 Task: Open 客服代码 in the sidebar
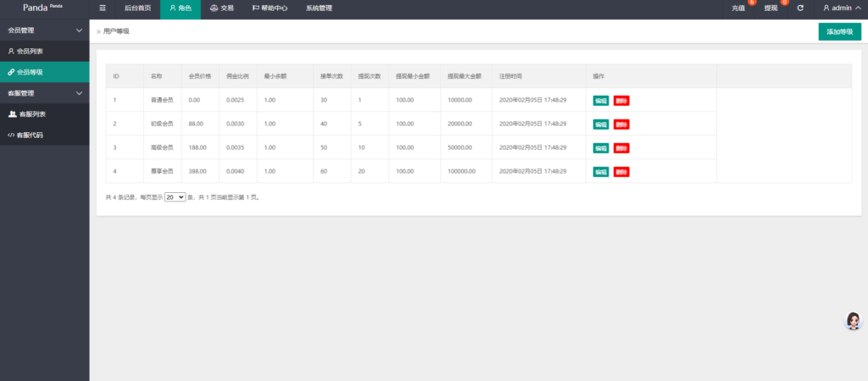pos(44,135)
